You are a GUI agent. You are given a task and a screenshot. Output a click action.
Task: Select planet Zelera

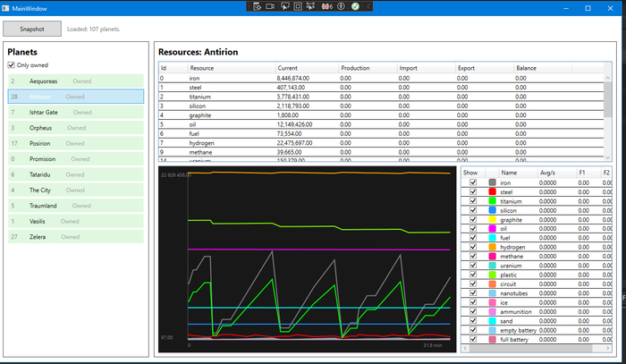pyautogui.click(x=76, y=237)
